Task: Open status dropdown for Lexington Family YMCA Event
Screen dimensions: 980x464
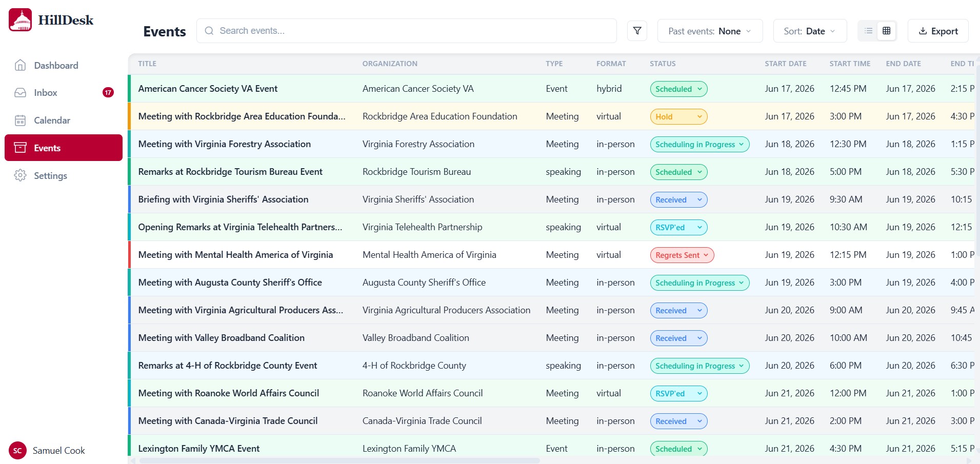Action: (x=678, y=449)
